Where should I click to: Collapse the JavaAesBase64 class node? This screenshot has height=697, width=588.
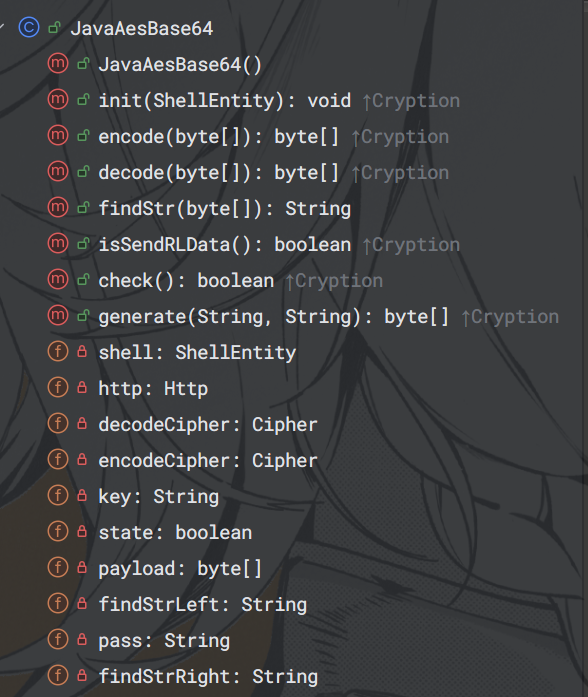[x=2, y=27]
